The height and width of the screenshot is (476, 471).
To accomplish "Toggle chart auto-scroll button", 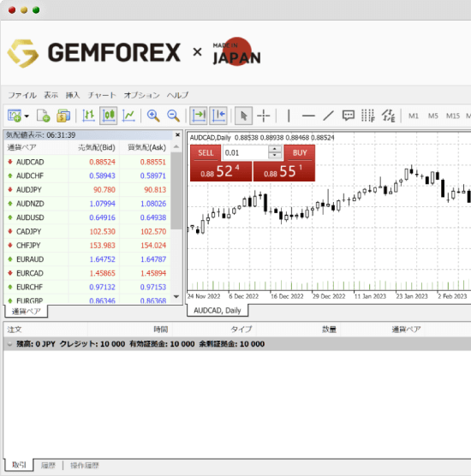I will 199,116.
